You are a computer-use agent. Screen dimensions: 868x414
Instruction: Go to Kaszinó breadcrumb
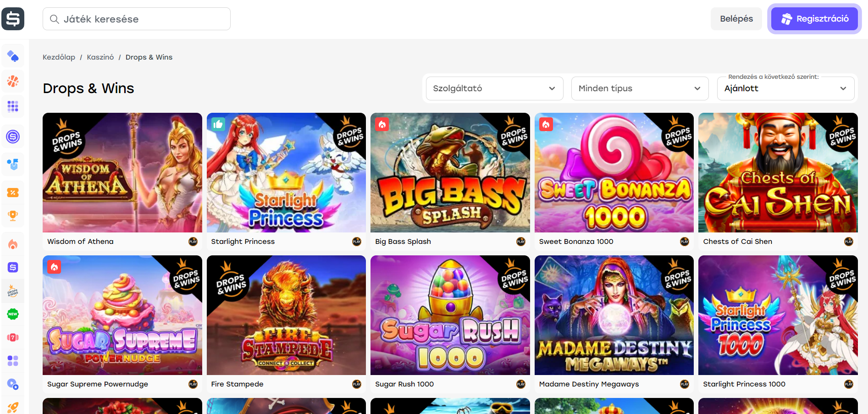coord(100,57)
